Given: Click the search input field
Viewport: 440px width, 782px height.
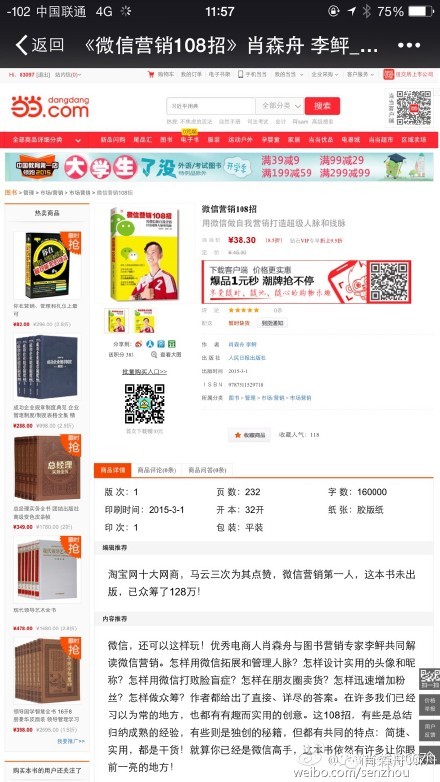Looking at the screenshot, I should (211, 106).
